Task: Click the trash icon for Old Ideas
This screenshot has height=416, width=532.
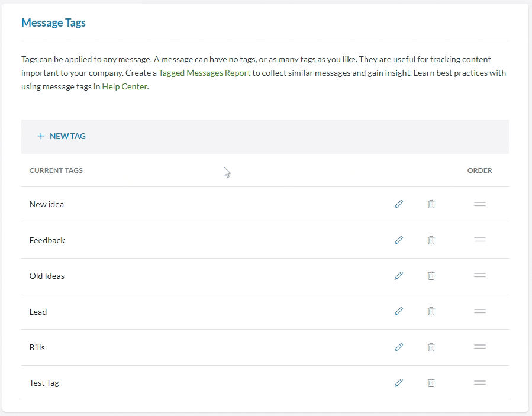Action: coord(431,276)
